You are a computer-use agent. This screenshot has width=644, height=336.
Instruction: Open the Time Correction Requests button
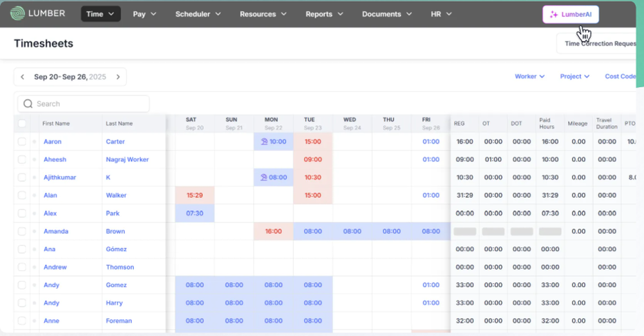point(599,44)
